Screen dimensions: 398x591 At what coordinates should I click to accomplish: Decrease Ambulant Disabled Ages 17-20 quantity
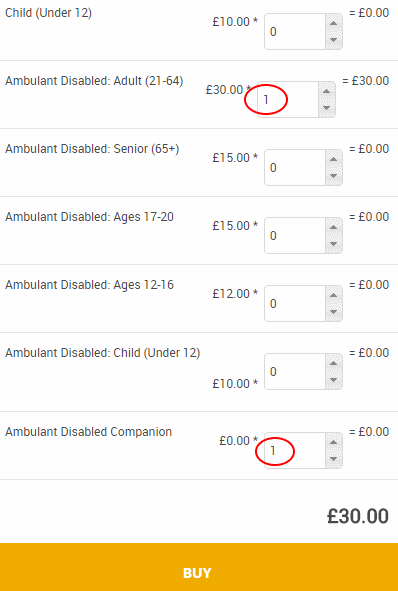point(334,243)
